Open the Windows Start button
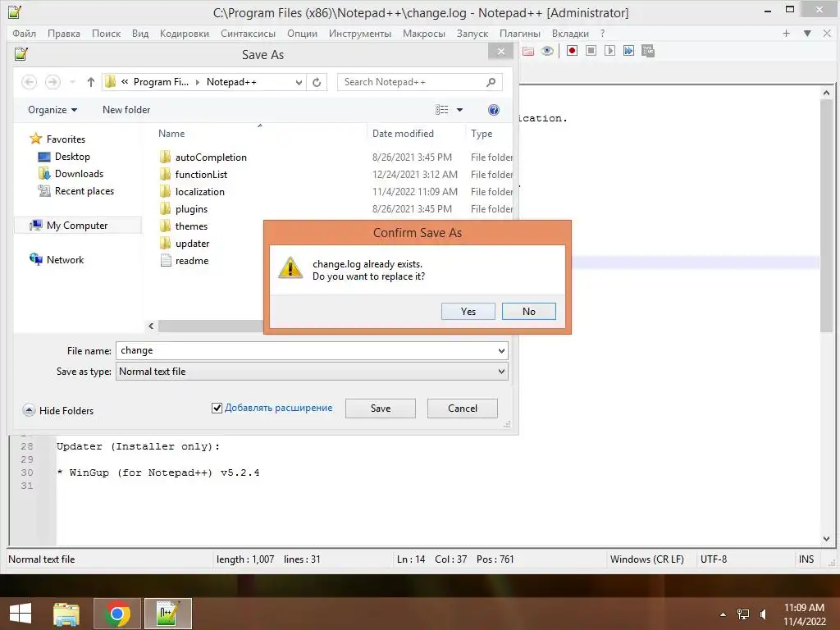The height and width of the screenshot is (630, 840). click(x=21, y=614)
